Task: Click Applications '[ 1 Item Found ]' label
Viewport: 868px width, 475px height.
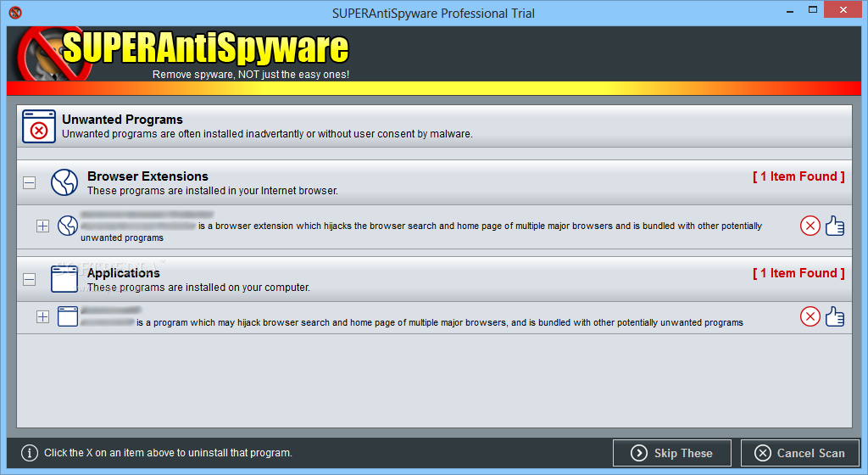Action: click(798, 273)
